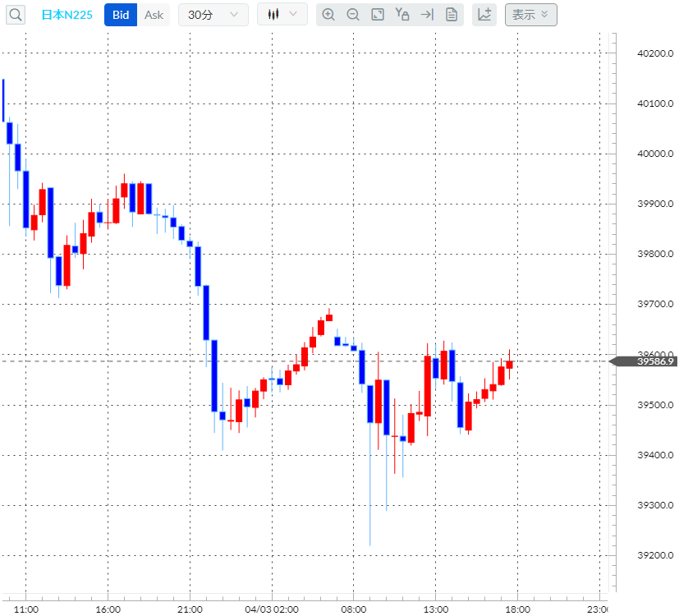
Task: Open the 30分 timeframe dropdown
Action: (x=213, y=15)
